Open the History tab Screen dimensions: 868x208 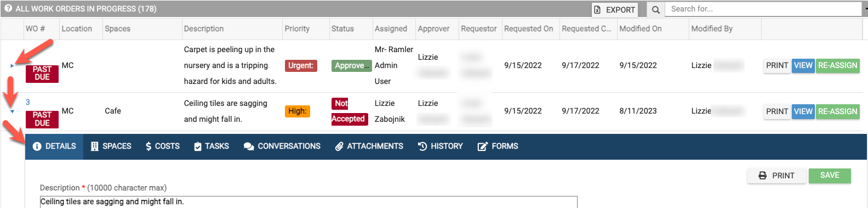coord(441,146)
